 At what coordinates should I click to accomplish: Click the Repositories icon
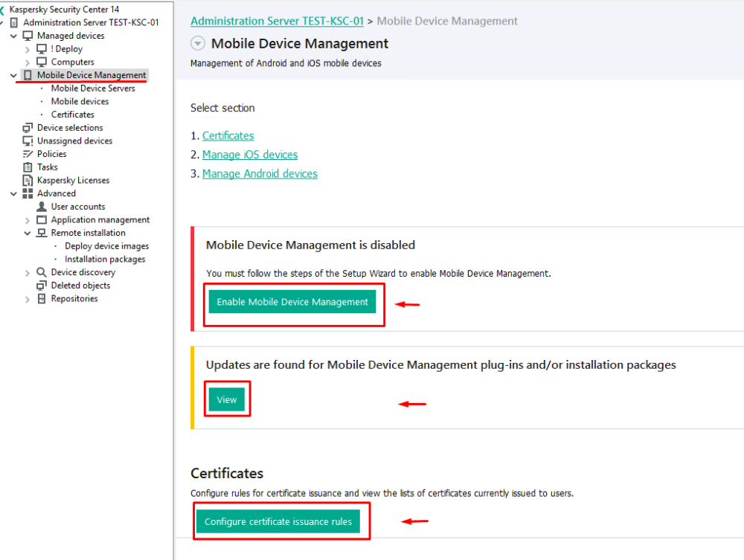pyautogui.click(x=42, y=299)
